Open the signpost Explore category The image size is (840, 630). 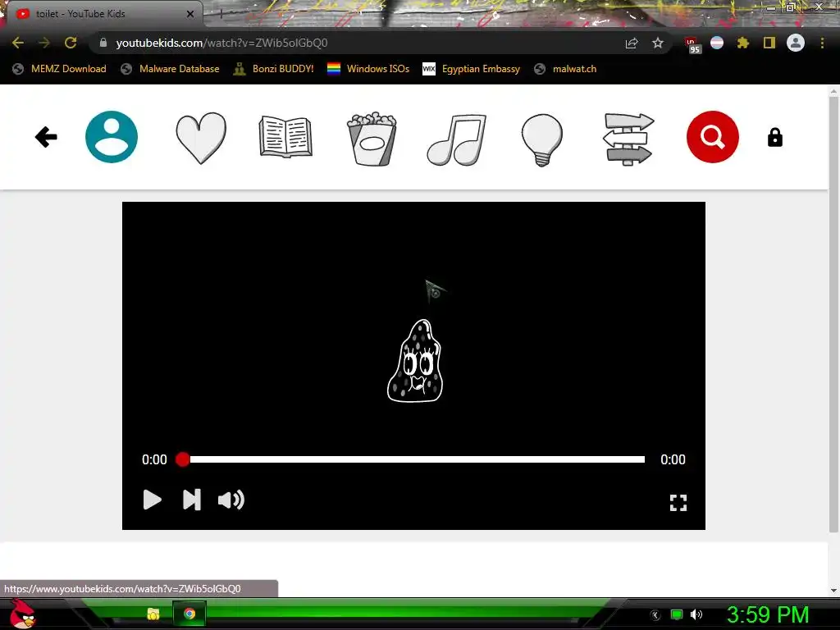pos(628,139)
